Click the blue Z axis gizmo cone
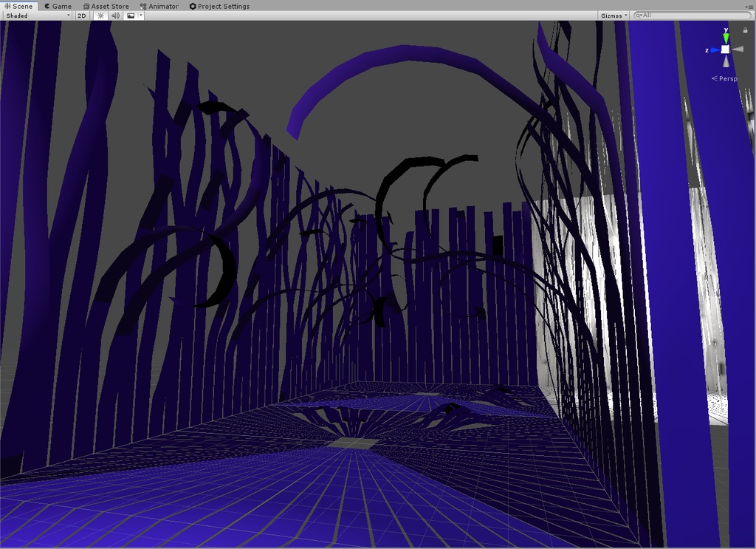The image size is (756, 549). point(715,50)
